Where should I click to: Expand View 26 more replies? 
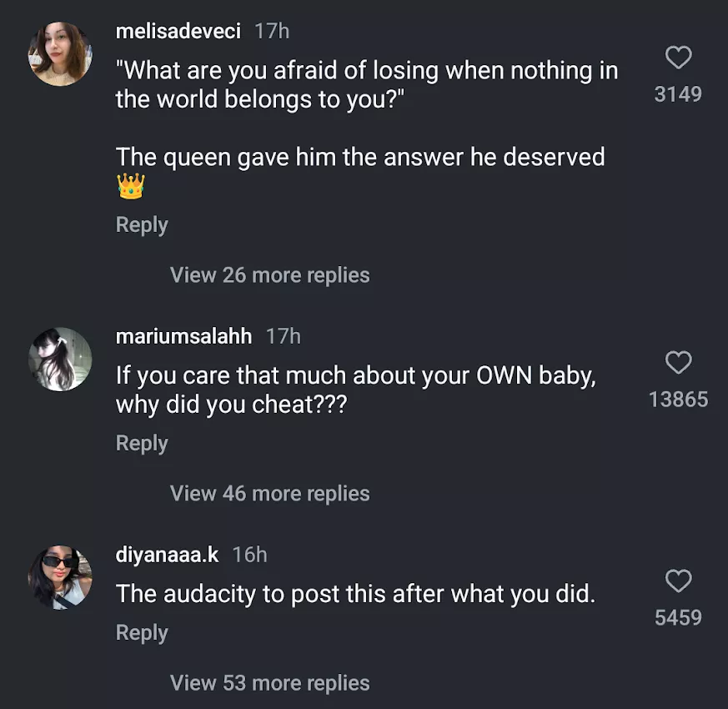point(269,275)
